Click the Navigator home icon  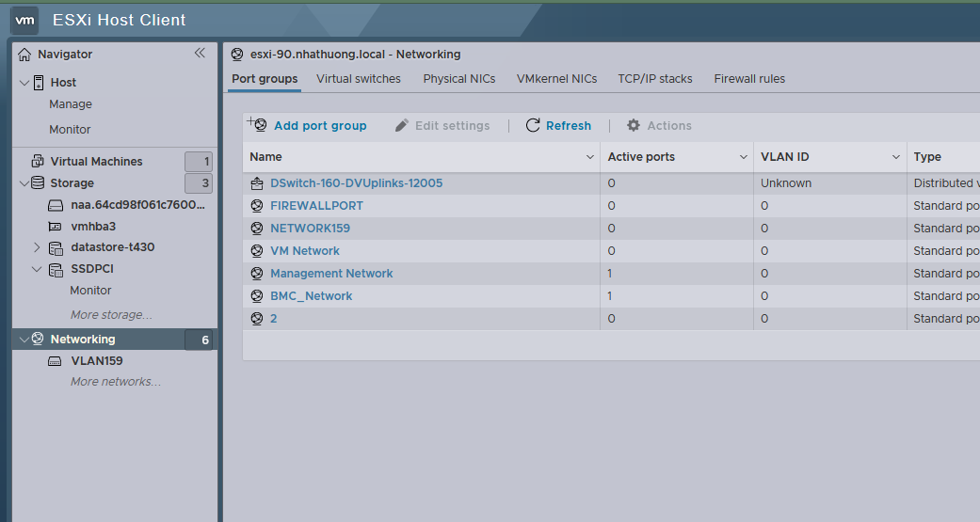[24, 55]
